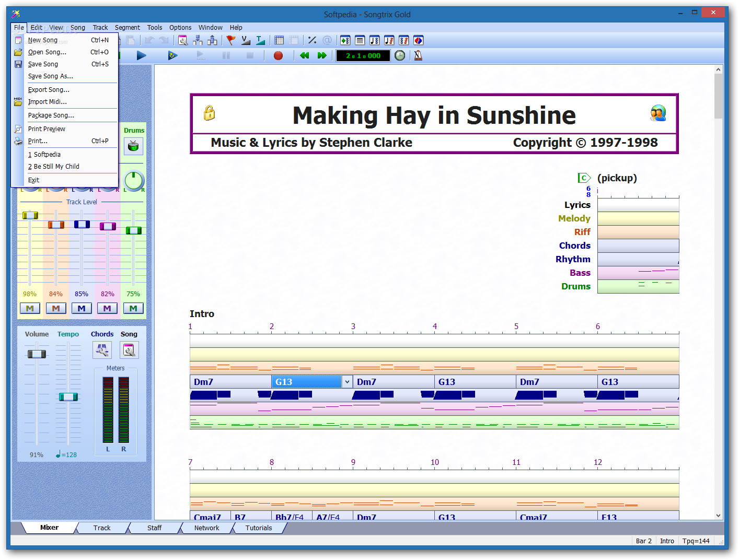Mute the blue track at 85%

(82, 308)
